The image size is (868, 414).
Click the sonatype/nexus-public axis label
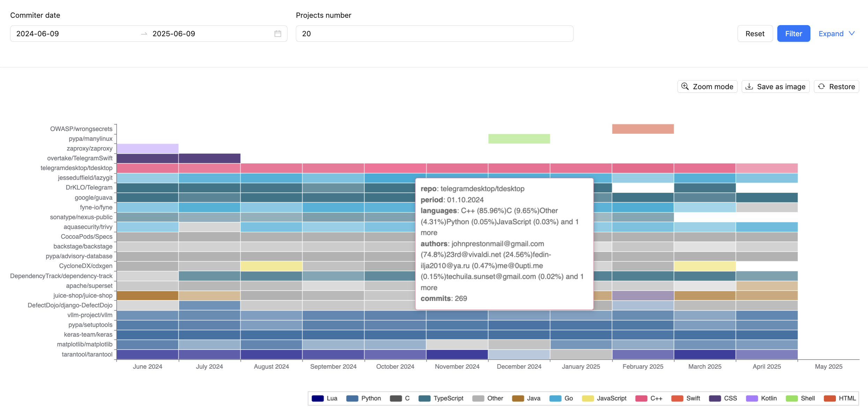point(81,217)
